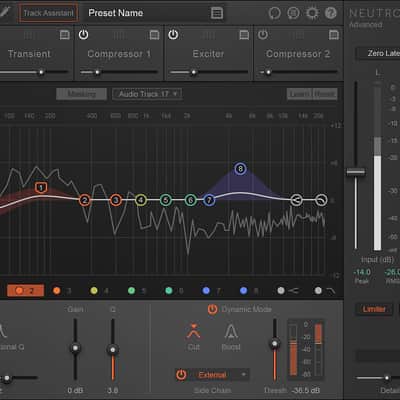Click the Transient mix slider handle

click(41, 72)
